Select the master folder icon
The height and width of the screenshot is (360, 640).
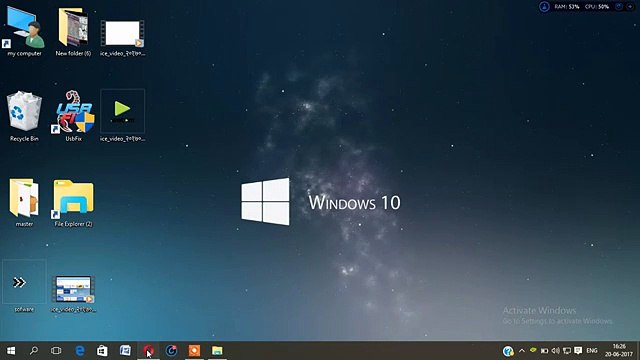pos(24,202)
